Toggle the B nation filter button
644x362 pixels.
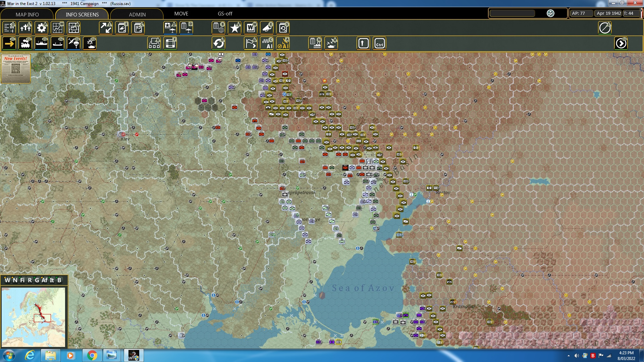59,280
